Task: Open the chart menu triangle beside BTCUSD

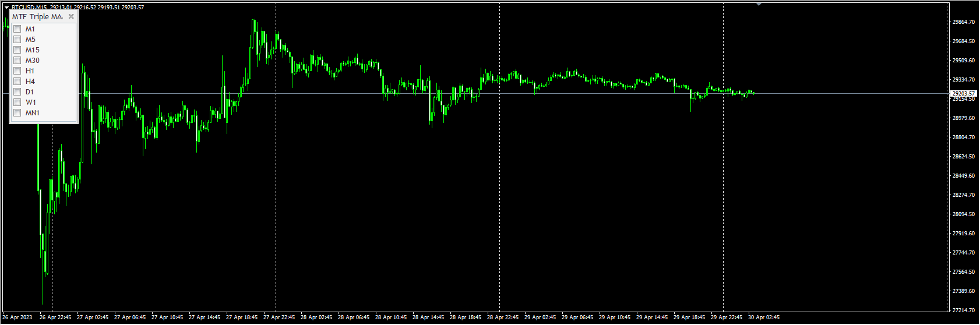Action: pos(7,8)
